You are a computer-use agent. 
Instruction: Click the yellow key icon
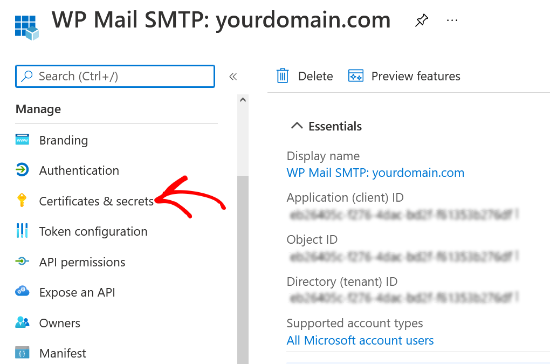click(22, 200)
